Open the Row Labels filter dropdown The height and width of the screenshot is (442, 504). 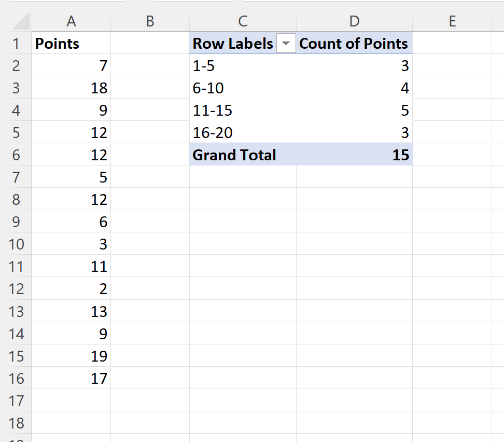pos(286,43)
